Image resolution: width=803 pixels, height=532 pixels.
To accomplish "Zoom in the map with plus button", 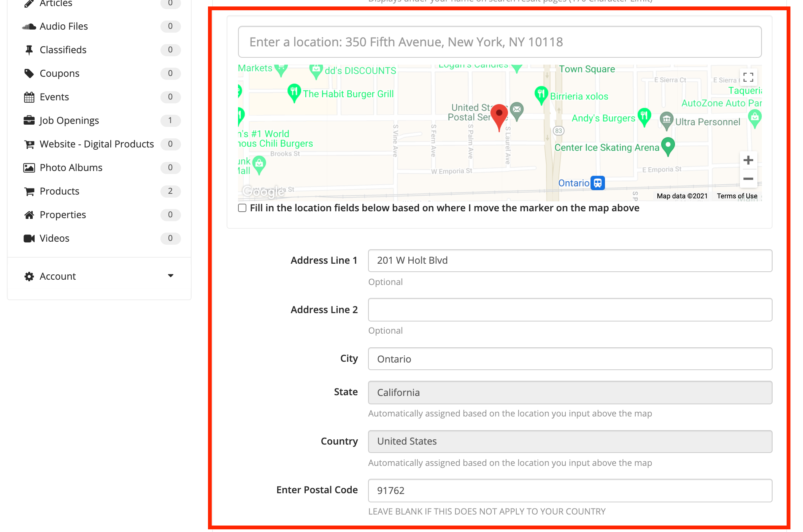I will tap(748, 160).
